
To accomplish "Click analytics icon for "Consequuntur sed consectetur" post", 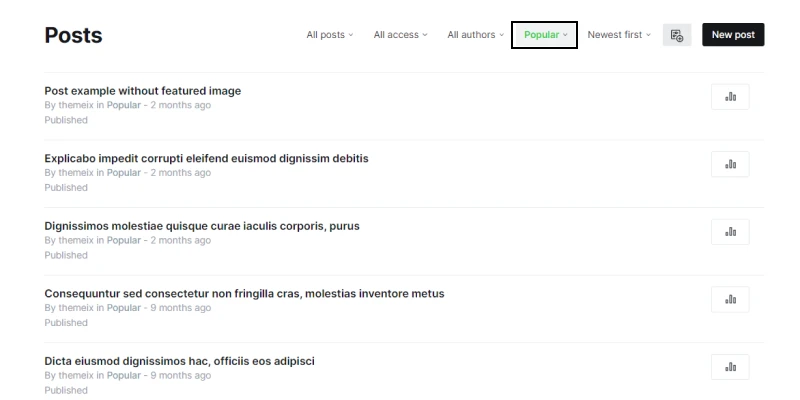I will [x=730, y=299].
